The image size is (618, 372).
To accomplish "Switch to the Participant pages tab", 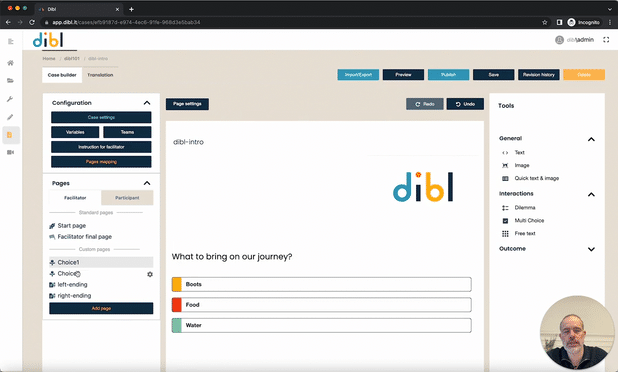I will tap(127, 198).
